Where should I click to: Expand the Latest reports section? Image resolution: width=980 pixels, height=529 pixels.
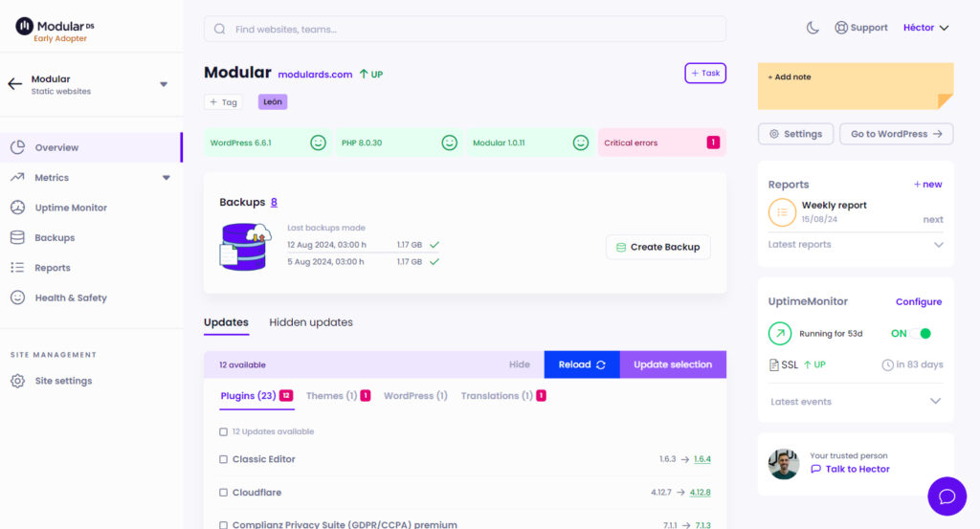pos(936,245)
